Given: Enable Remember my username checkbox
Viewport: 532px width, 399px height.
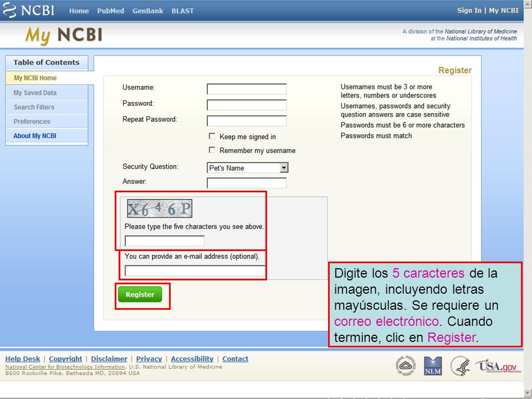Looking at the screenshot, I should (212, 150).
